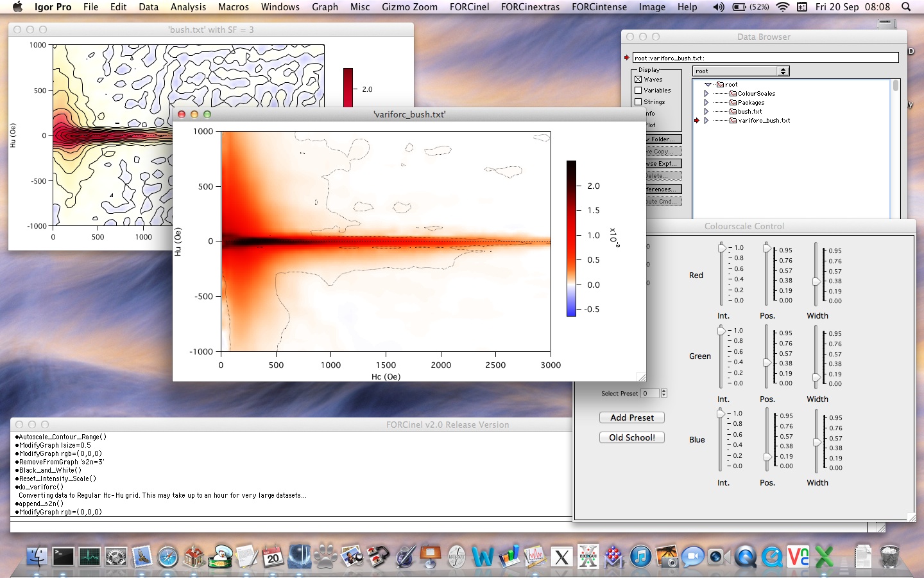
Task: Open the Trash in the dock
Action: pyautogui.click(x=889, y=556)
